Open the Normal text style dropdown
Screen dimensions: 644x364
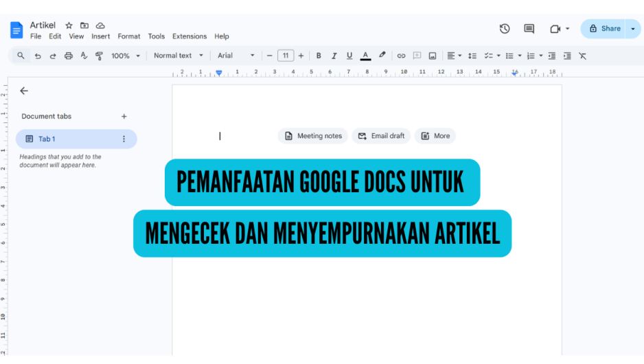179,56
